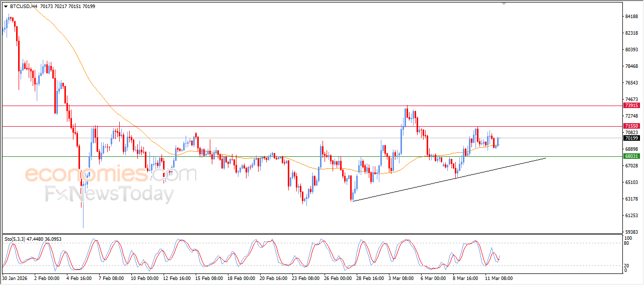
Task: Click the 65103 price scale value
Action: point(631,182)
